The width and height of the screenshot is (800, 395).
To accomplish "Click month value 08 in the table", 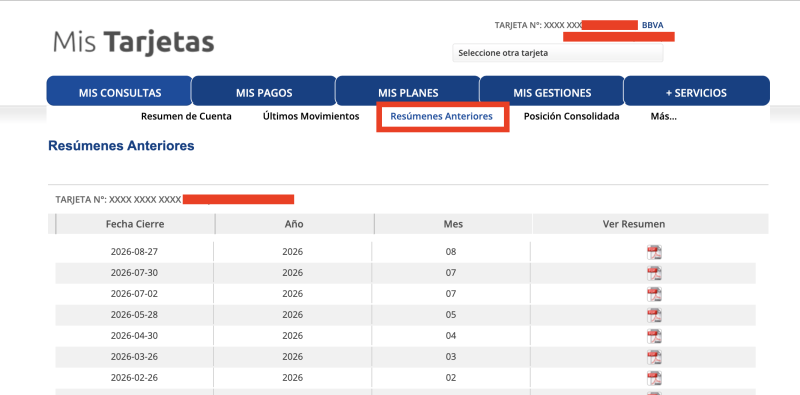I will [x=451, y=252].
